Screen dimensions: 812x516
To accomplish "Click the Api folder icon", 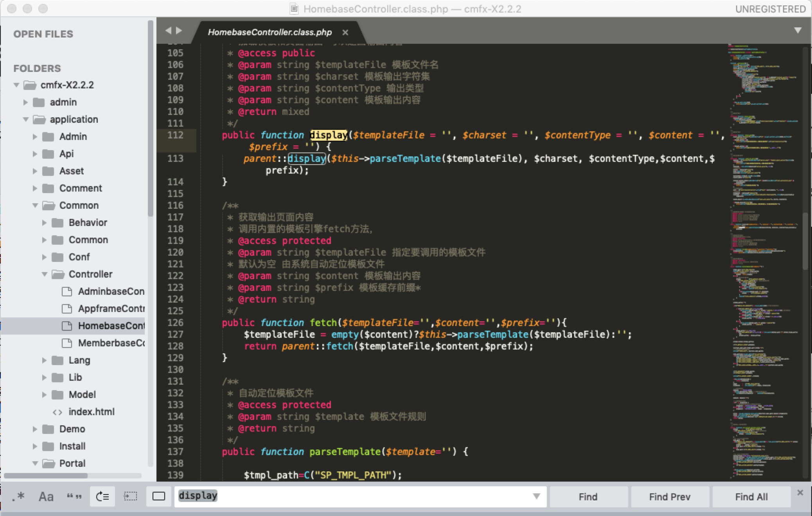I will (x=48, y=154).
